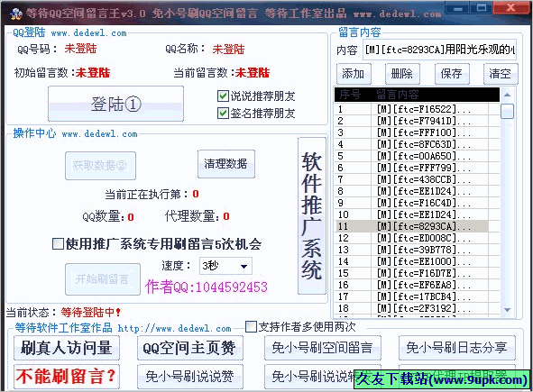Select row 16 [M][ftc=EF6EA8]

point(417,285)
